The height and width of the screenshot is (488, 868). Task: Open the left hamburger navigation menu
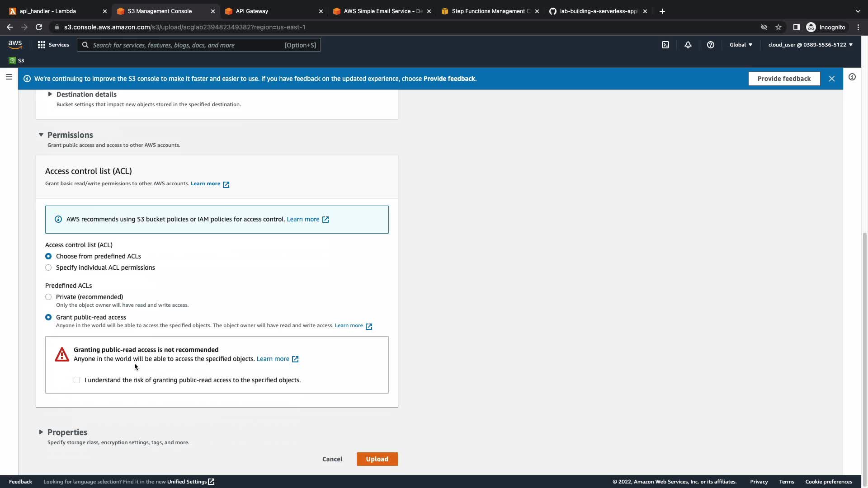[x=9, y=77]
